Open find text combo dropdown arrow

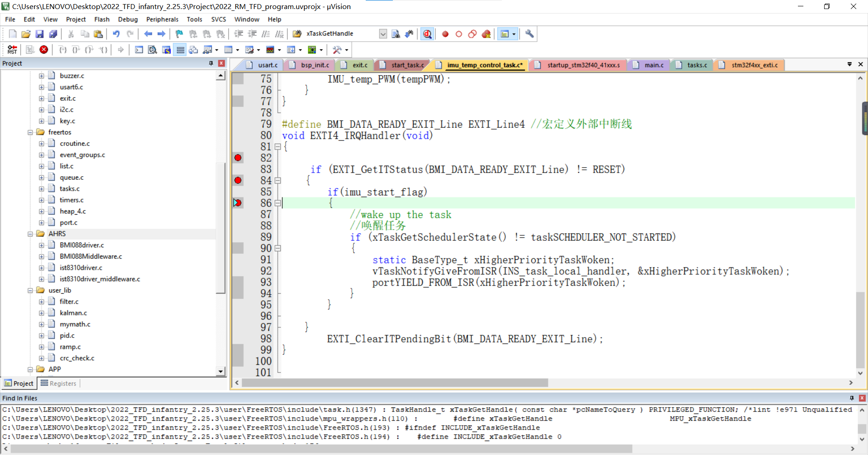click(383, 34)
